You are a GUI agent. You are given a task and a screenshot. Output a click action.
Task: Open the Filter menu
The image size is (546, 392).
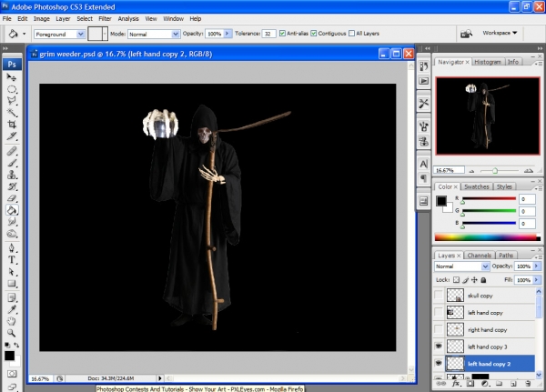click(x=105, y=19)
